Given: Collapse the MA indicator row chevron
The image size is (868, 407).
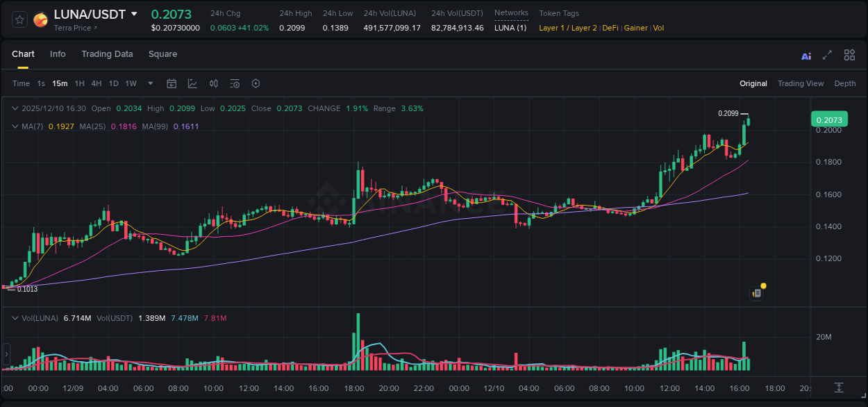Looking at the screenshot, I should [x=15, y=127].
